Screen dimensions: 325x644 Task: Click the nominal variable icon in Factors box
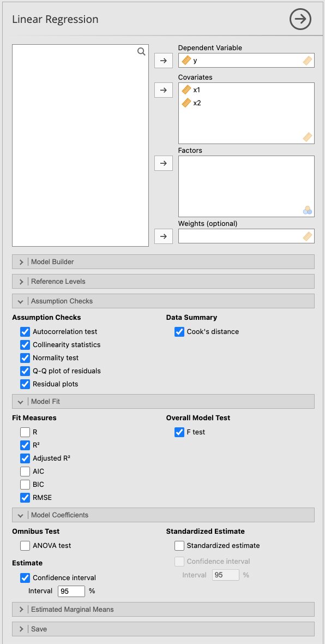pyautogui.click(x=308, y=210)
